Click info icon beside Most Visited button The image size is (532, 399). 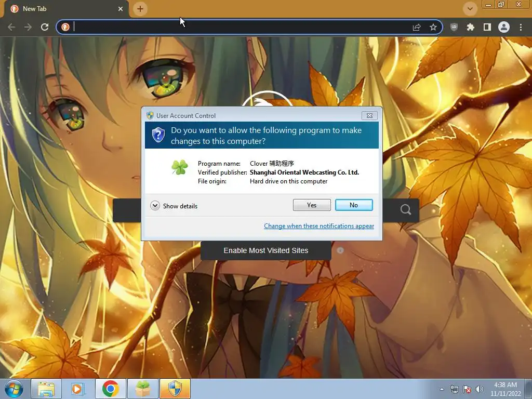[x=340, y=250]
